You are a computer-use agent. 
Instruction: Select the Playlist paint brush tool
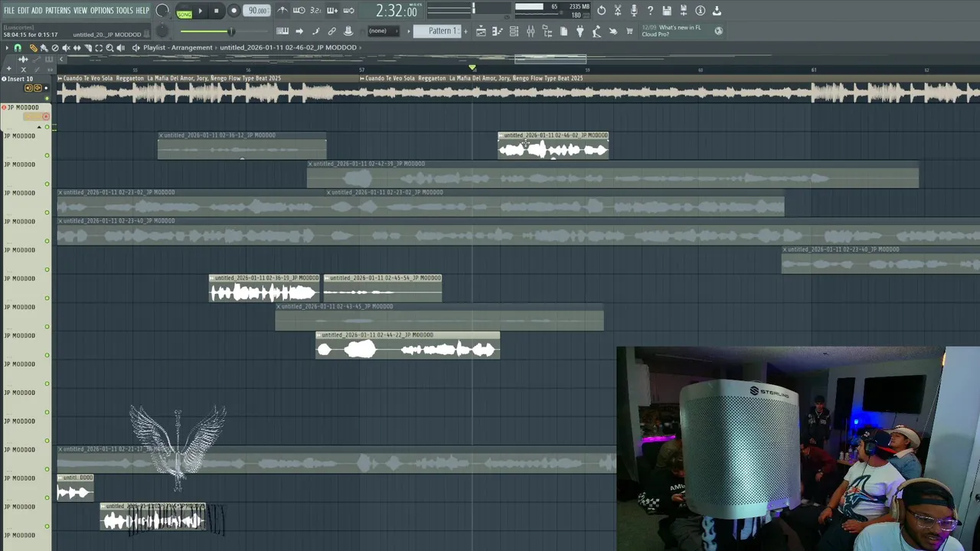44,47
